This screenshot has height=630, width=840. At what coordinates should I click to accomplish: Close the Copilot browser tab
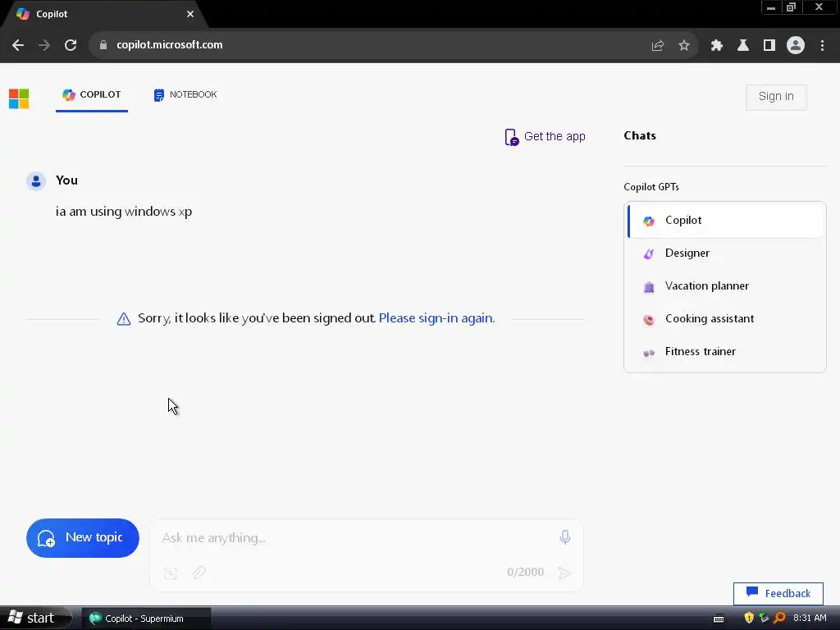point(190,14)
